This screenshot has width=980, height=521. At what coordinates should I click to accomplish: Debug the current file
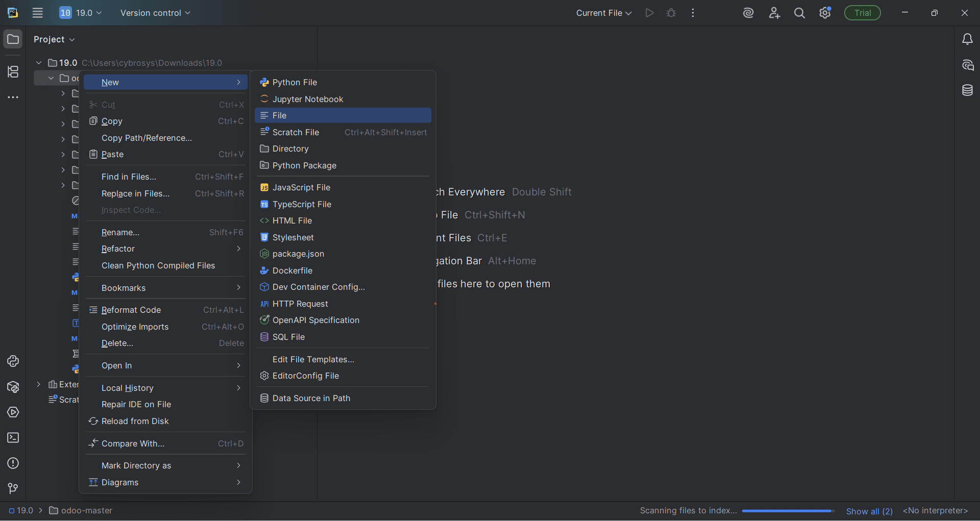[671, 13]
